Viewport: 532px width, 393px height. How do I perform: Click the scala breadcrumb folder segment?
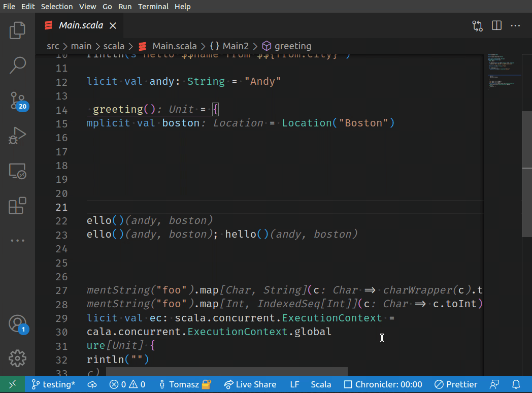[x=114, y=46]
